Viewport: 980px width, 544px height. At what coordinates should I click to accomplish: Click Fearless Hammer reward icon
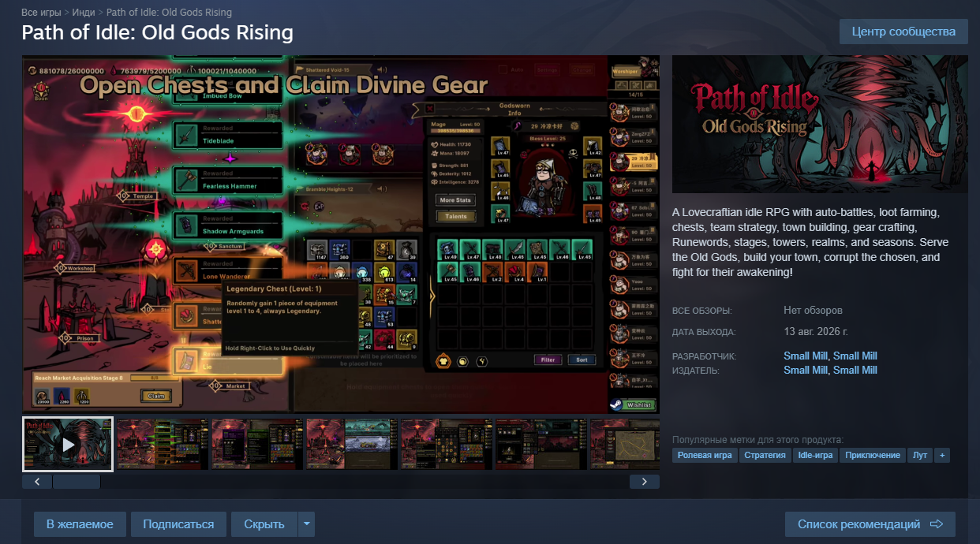click(186, 181)
